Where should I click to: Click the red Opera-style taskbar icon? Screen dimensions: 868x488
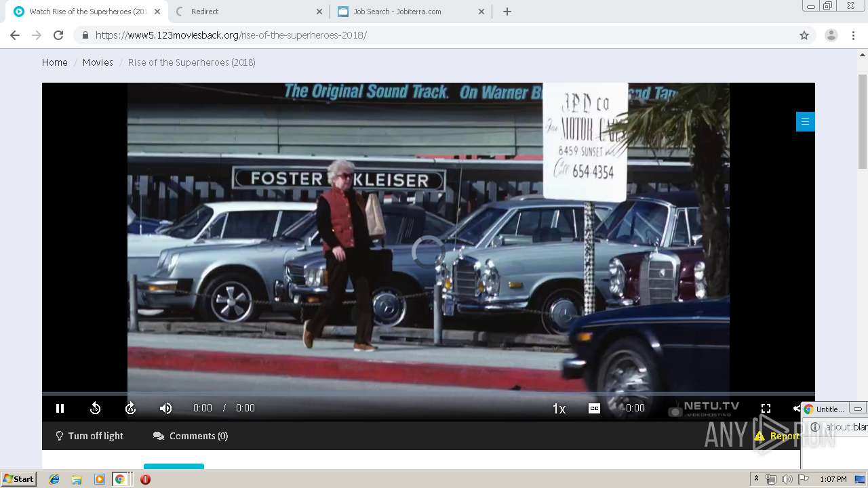145,479
